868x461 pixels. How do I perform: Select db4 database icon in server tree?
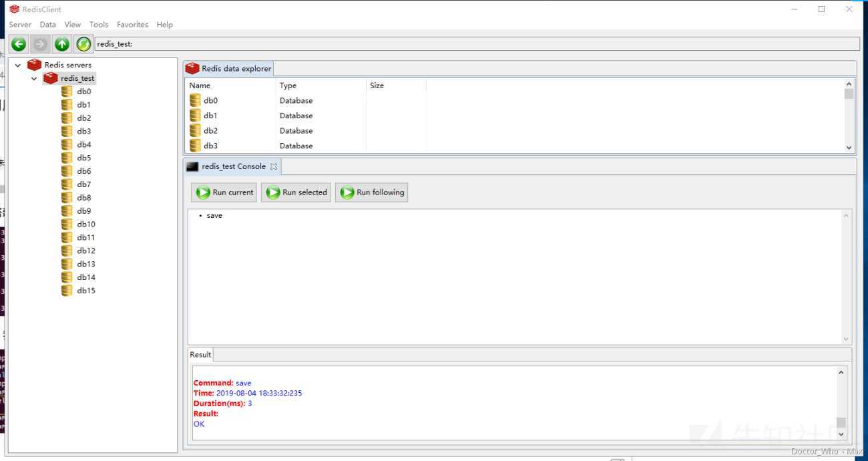click(67, 145)
